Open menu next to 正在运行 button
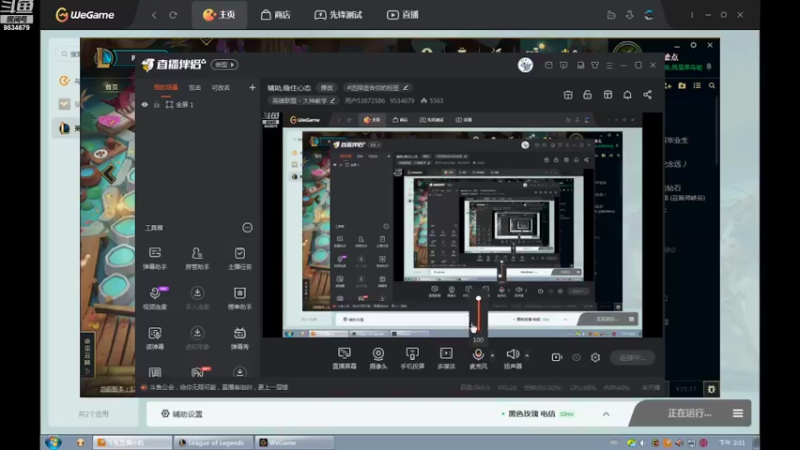 [738, 413]
